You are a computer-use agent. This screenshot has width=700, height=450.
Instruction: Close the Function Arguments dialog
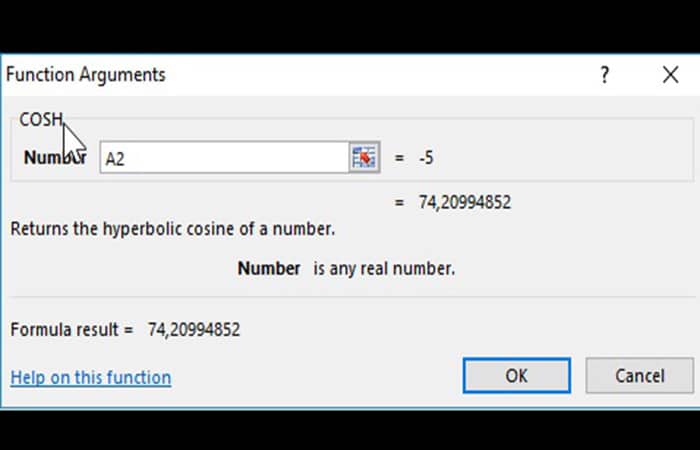click(x=670, y=75)
